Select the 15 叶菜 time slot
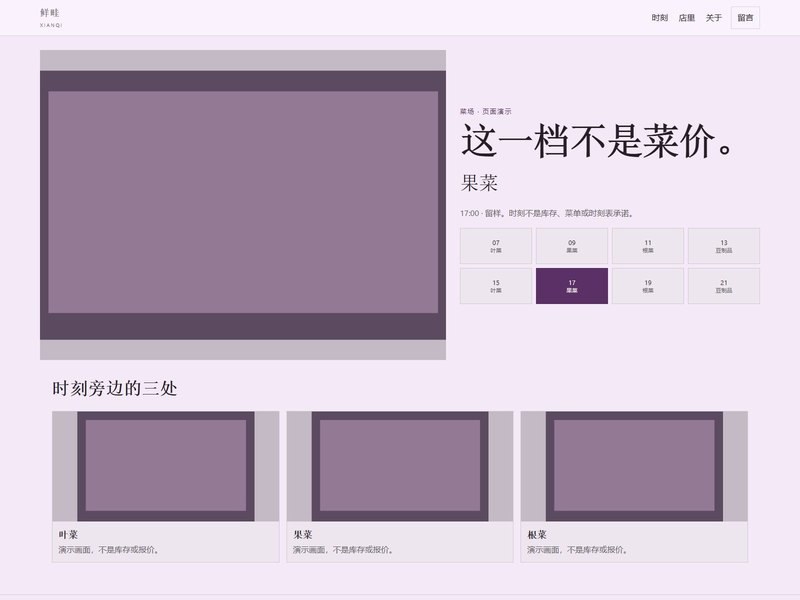The image size is (800, 600). 496,286
